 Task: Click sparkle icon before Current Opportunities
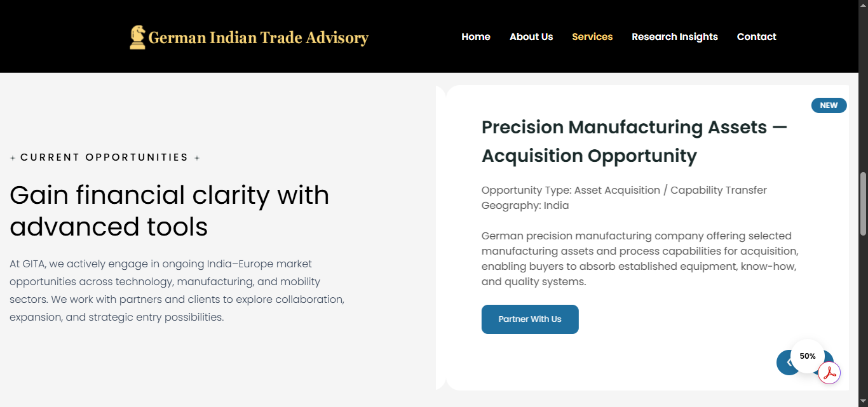pos(13,158)
